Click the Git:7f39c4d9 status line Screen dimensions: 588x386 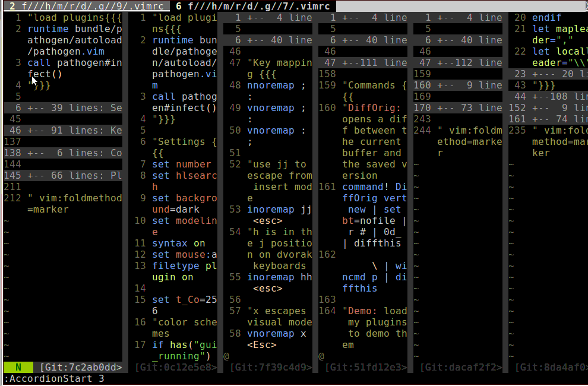pyautogui.click(x=271, y=367)
